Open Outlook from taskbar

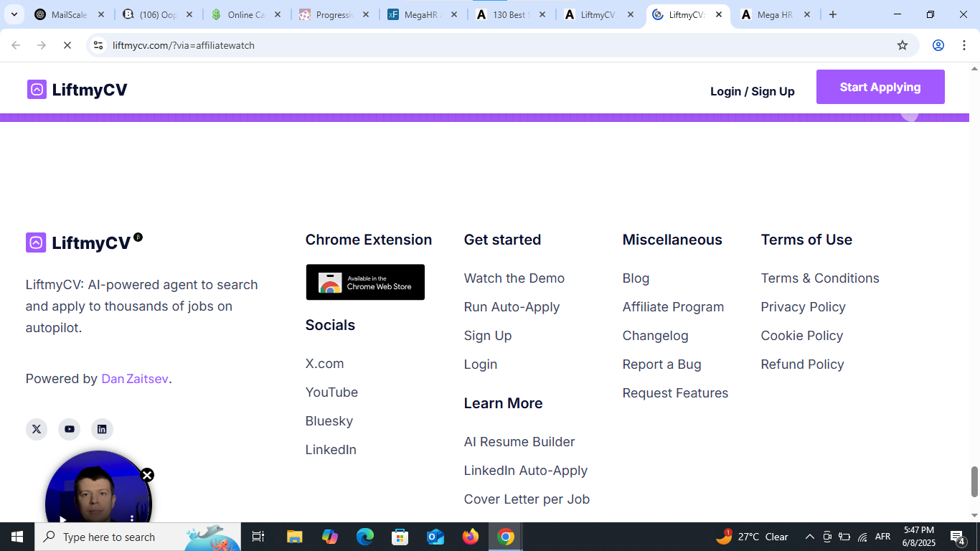[x=435, y=537]
